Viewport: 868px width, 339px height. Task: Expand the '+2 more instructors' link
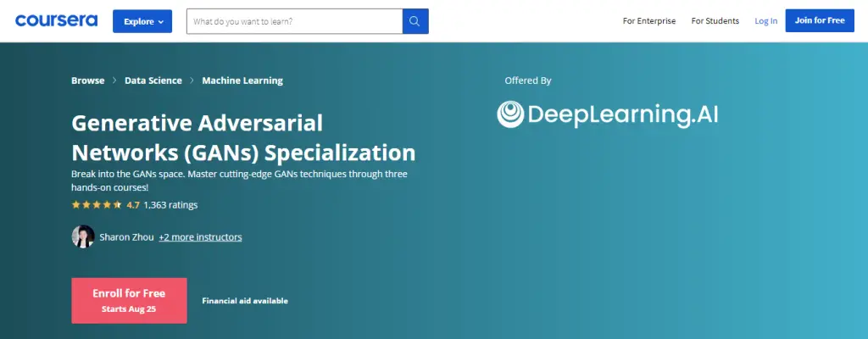click(200, 237)
